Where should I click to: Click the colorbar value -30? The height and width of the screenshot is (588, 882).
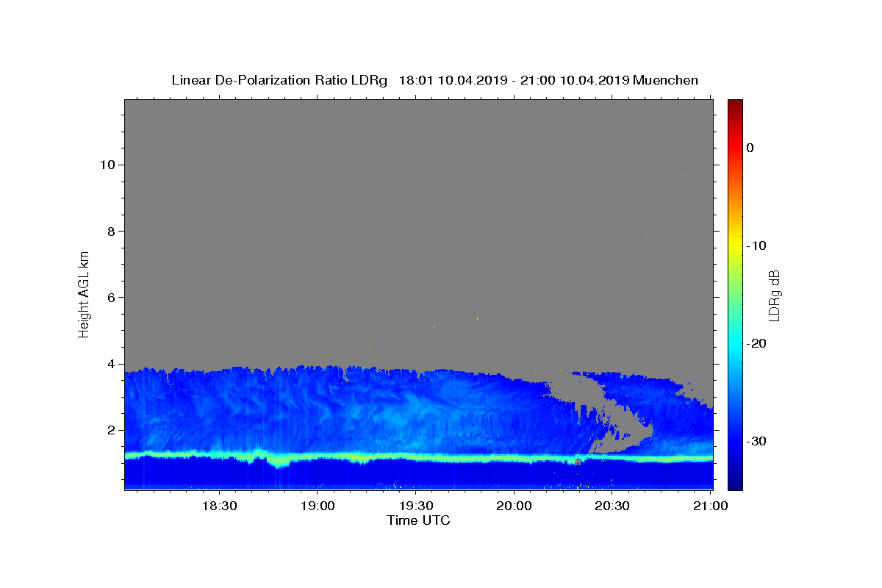coord(757,441)
